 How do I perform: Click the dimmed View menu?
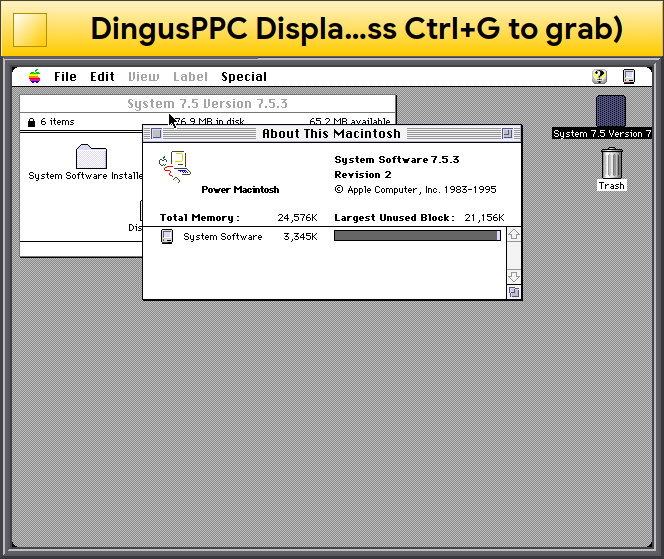pyautogui.click(x=144, y=77)
